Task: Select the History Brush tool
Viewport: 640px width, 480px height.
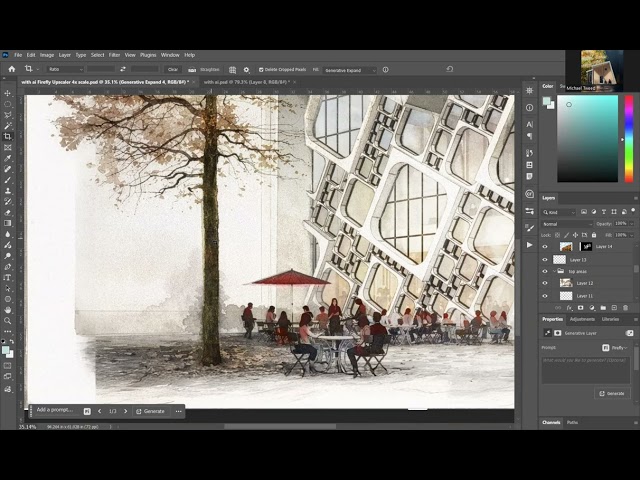Action: point(7,202)
